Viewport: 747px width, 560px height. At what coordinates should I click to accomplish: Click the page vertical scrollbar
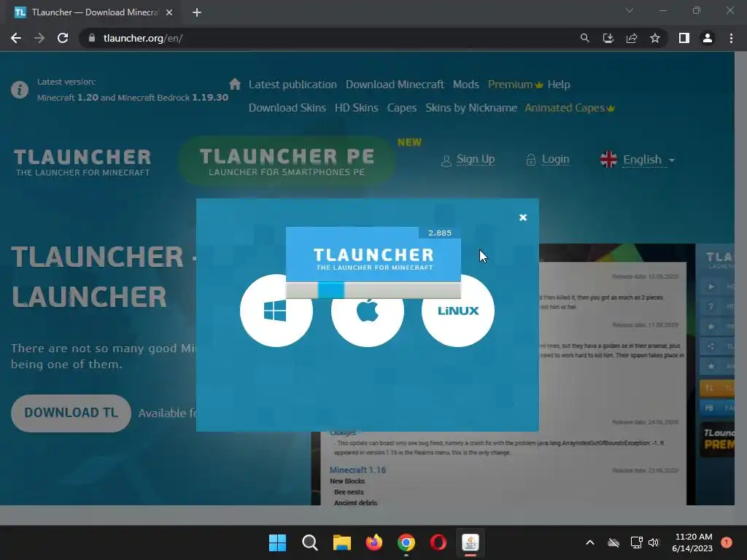[x=741, y=278]
